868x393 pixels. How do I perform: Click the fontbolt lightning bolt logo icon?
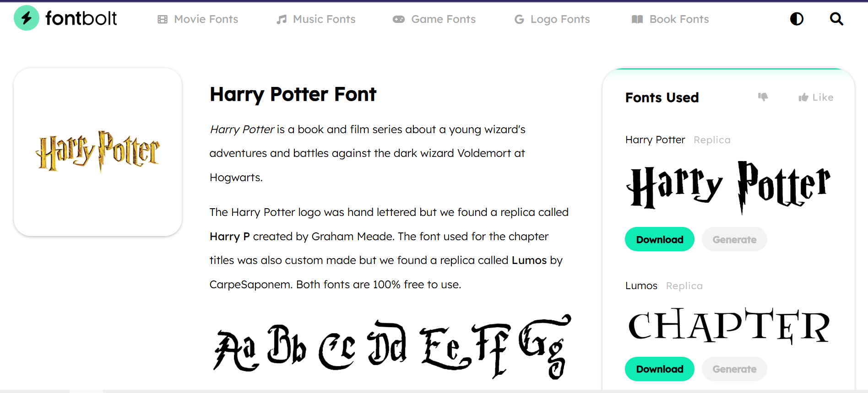pyautogui.click(x=27, y=18)
